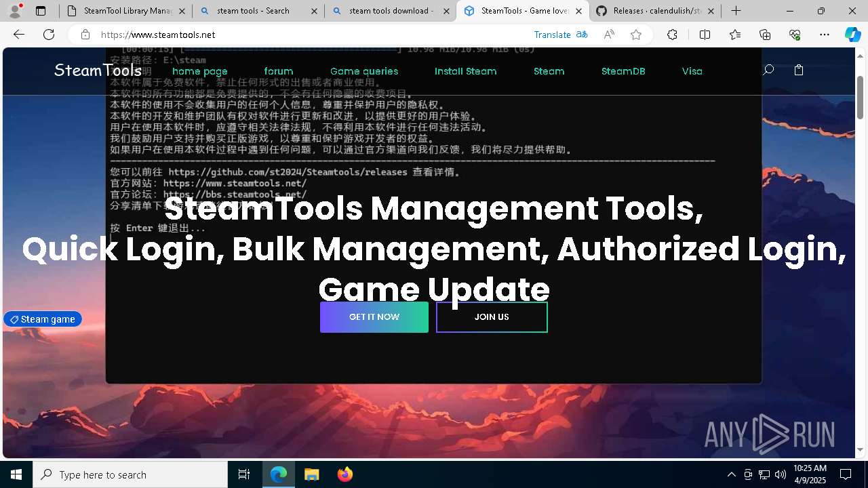Open File Explorer from taskbar
This screenshot has height=488, width=868.
point(311,474)
